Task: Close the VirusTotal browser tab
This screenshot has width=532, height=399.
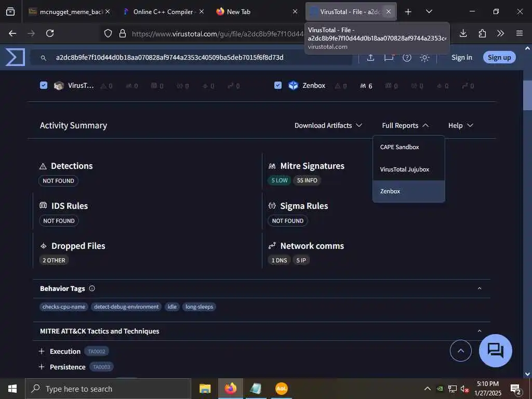Action: coord(389,12)
